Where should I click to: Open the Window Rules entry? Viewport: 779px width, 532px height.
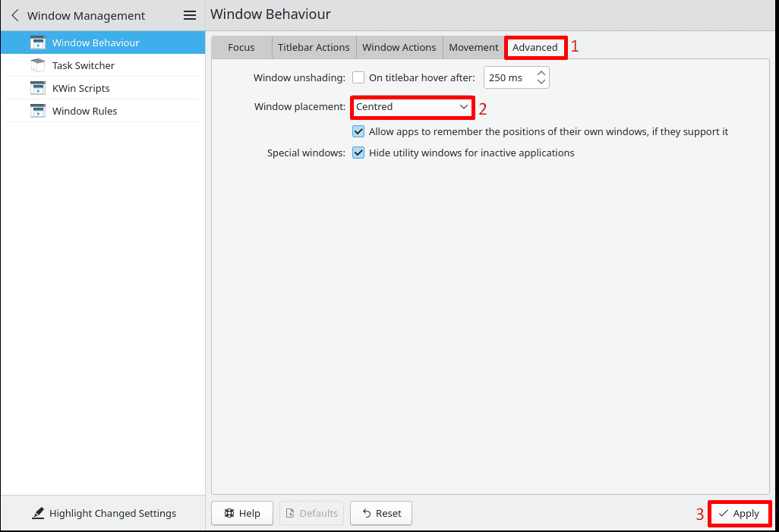click(102, 111)
